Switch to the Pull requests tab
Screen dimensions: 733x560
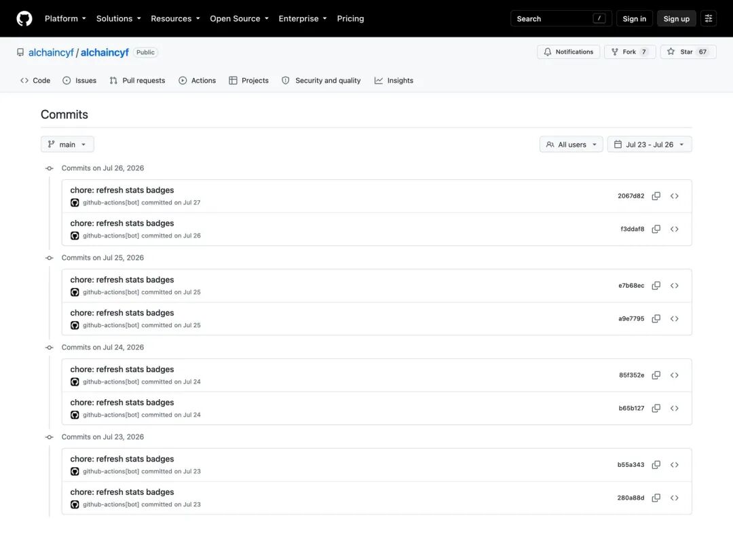(x=137, y=80)
